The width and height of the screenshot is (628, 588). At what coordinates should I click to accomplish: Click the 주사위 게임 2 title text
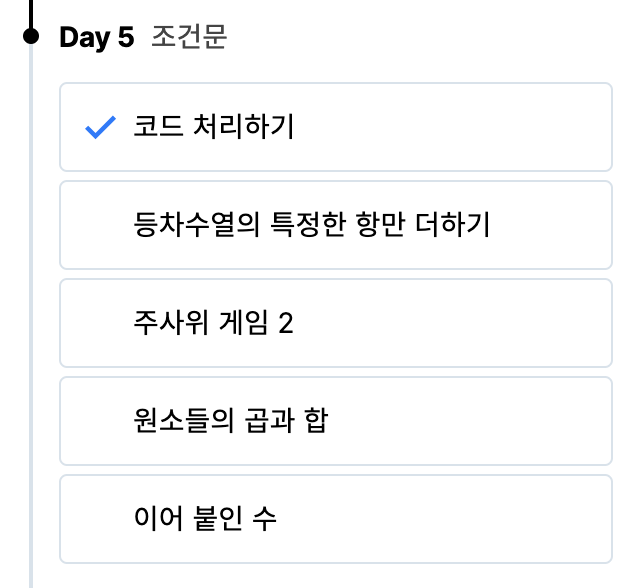(213, 324)
